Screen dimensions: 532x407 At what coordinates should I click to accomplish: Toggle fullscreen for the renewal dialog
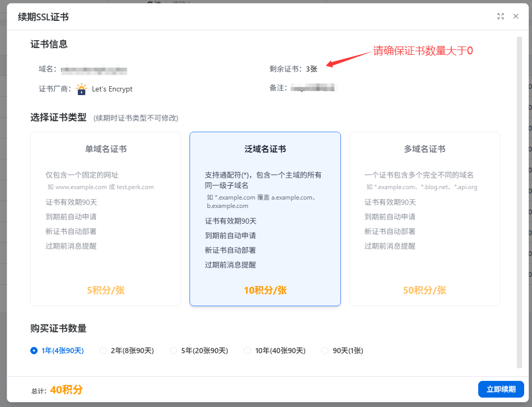pyautogui.click(x=501, y=16)
